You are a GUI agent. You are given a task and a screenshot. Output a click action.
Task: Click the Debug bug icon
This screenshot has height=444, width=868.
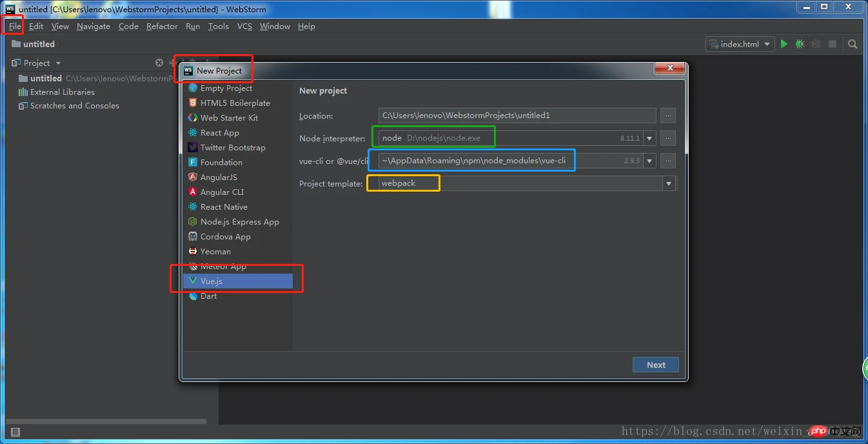pos(800,44)
